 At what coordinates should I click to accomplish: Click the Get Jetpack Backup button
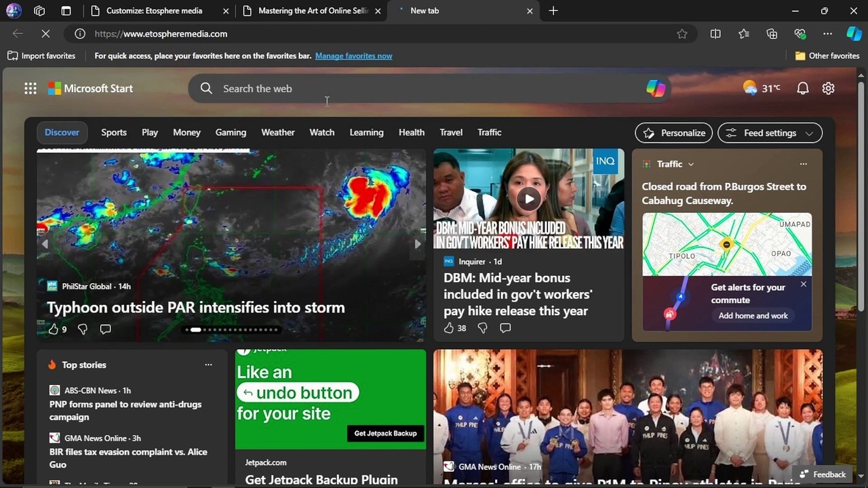click(x=386, y=433)
